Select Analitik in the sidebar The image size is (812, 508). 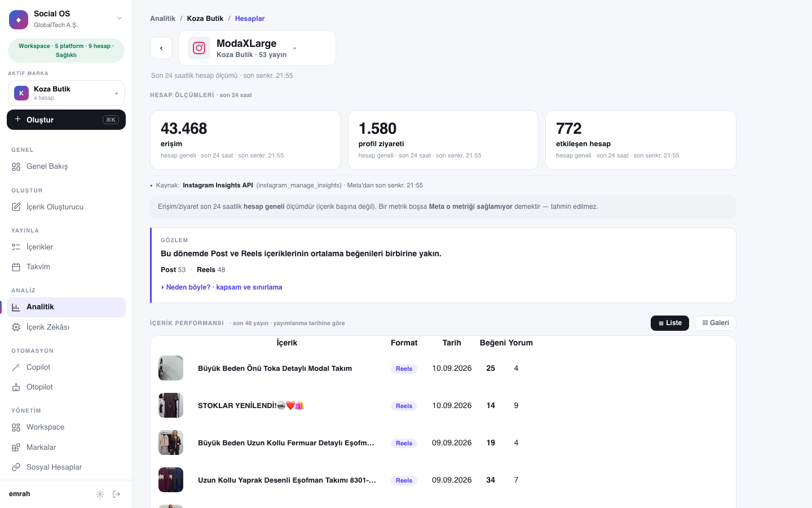[66, 307]
